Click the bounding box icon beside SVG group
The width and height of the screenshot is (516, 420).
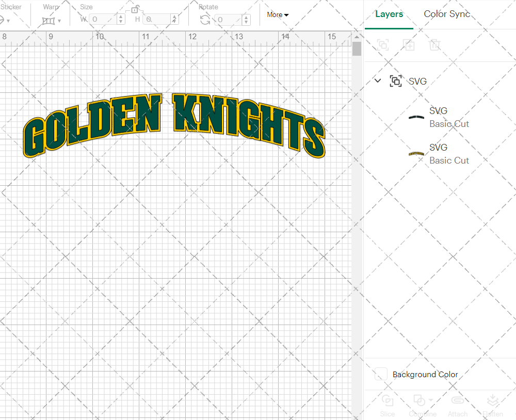[x=396, y=81]
